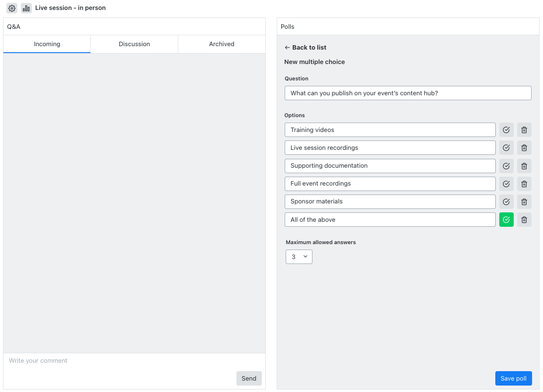Delete the Sponsor materials option

click(524, 201)
